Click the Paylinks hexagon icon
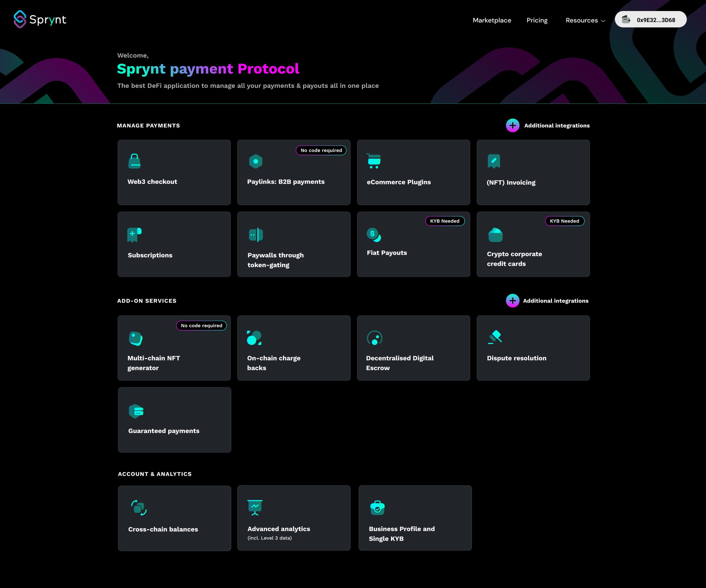The image size is (706, 588). tap(256, 161)
